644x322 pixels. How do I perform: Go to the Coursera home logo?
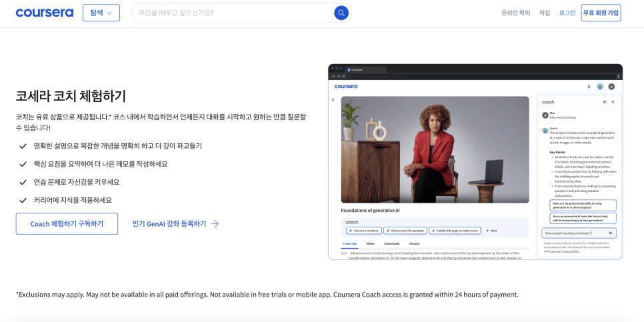45,13
